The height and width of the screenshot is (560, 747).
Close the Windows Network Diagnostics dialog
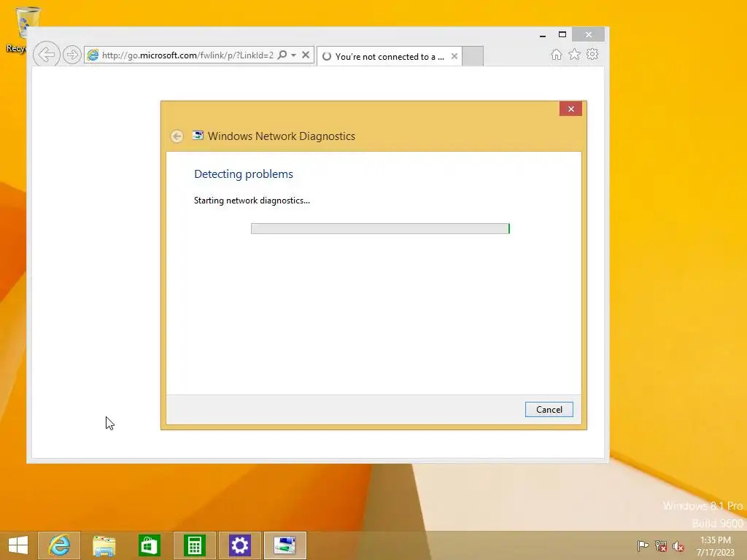click(570, 109)
